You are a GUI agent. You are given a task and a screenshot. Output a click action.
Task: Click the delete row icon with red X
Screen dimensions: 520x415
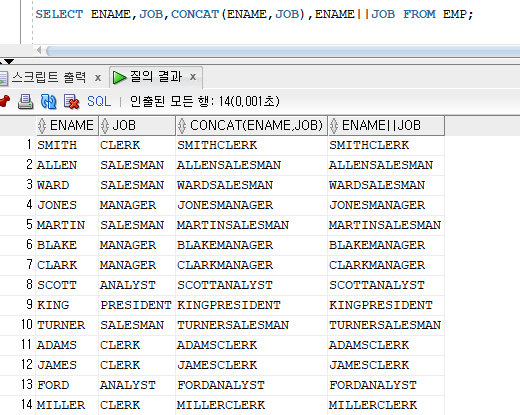point(71,101)
